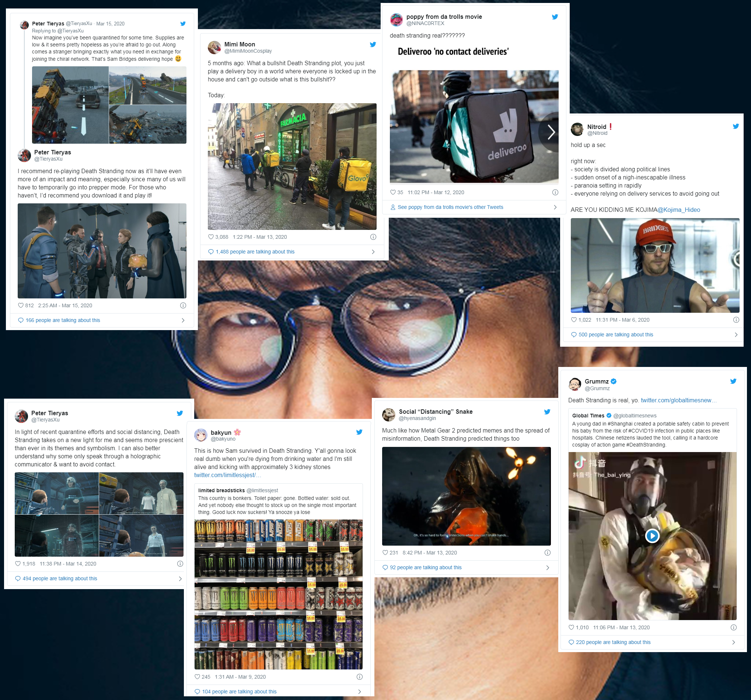Open twitter.com/globaltimesnew link in Grummz tweet
Image resolution: width=751 pixels, height=700 pixels.
coord(678,400)
